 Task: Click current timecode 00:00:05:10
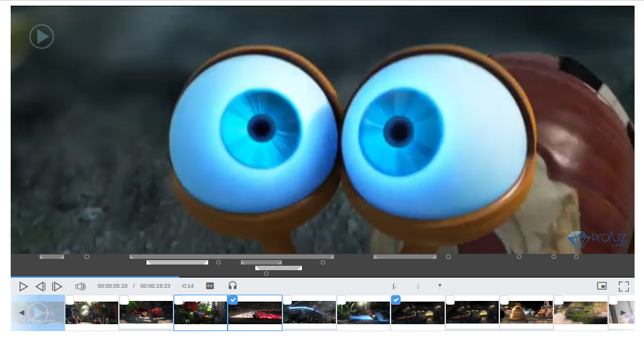point(113,286)
